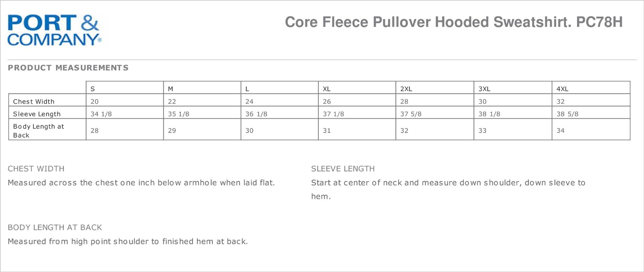Select the M size column header
This screenshot has width=644, height=272.
tap(170, 89)
